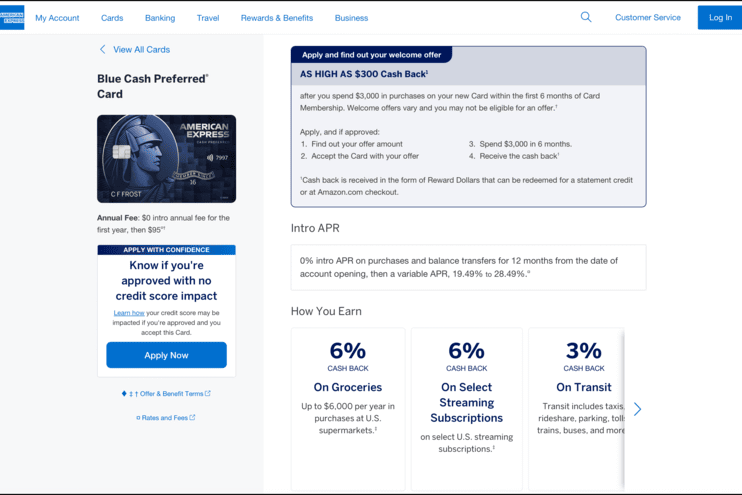Follow the Learn how link

click(129, 313)
